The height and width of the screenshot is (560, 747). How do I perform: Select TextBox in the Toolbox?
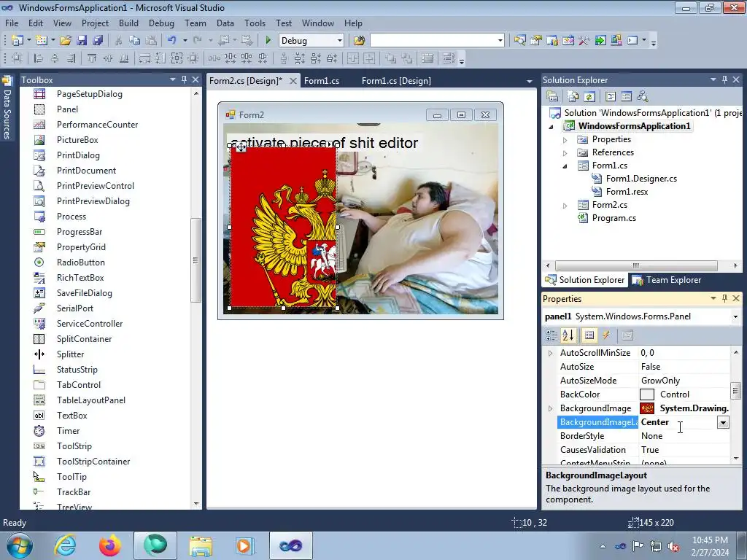[72, 415]
